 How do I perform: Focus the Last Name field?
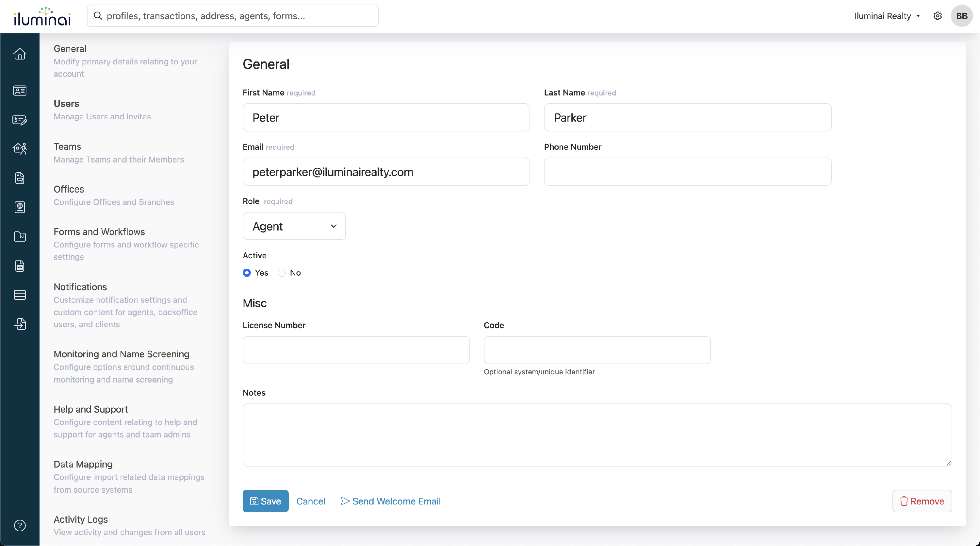point(687,117)
